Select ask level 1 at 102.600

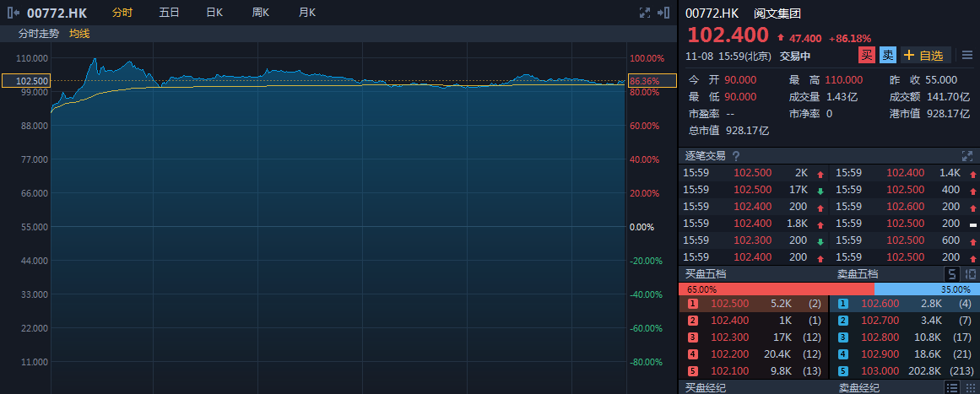(x=905, y=304)
